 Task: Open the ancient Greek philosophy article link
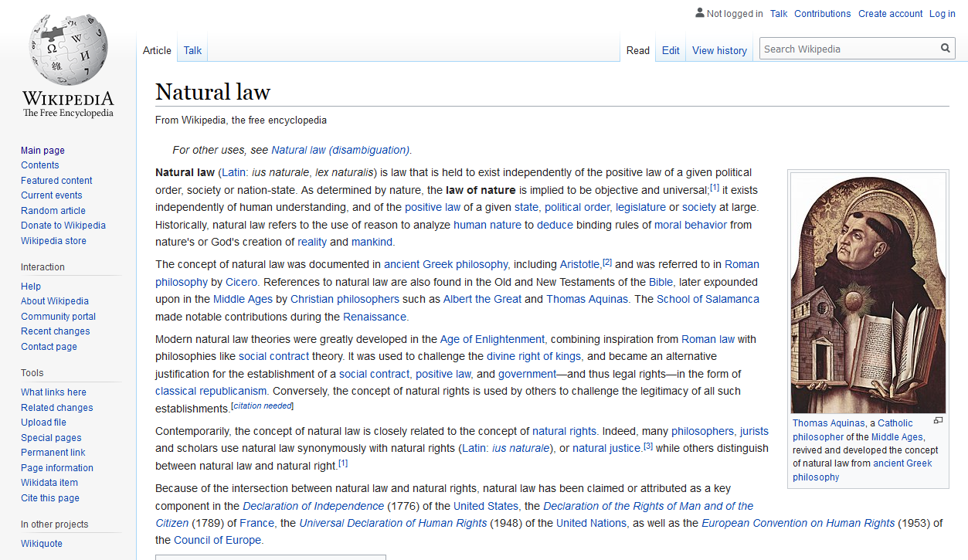[446, 264]
